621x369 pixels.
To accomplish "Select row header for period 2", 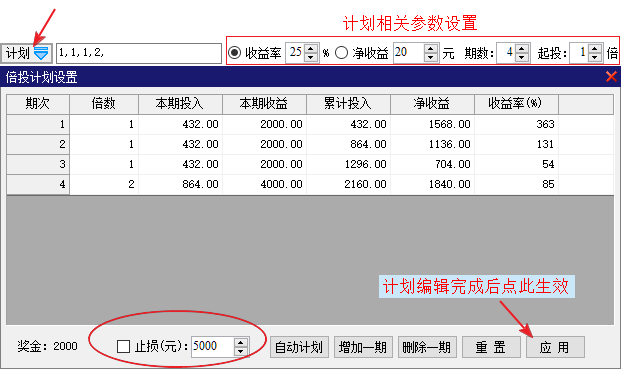I will tap(38, 144).
